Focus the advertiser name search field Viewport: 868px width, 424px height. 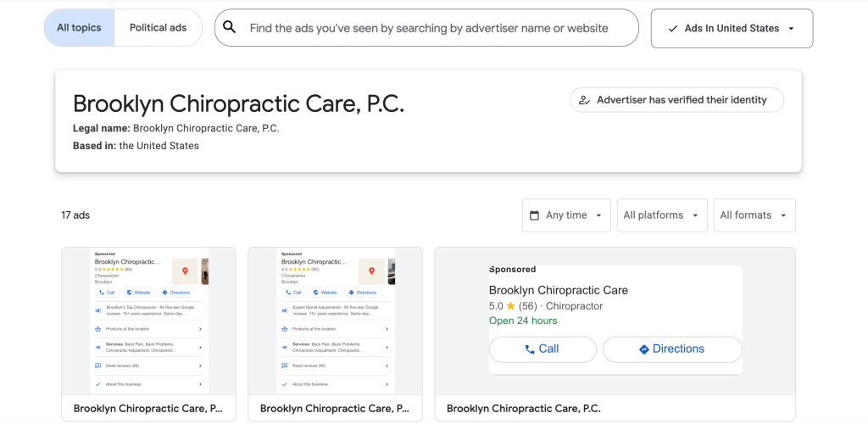tap(428, 28)
